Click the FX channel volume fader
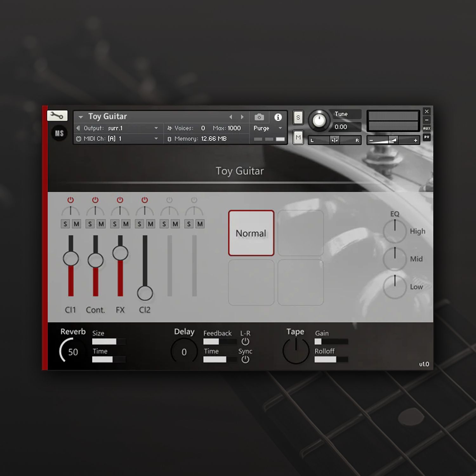The height and width of the screenshot is (476, 476). (120, 253)
